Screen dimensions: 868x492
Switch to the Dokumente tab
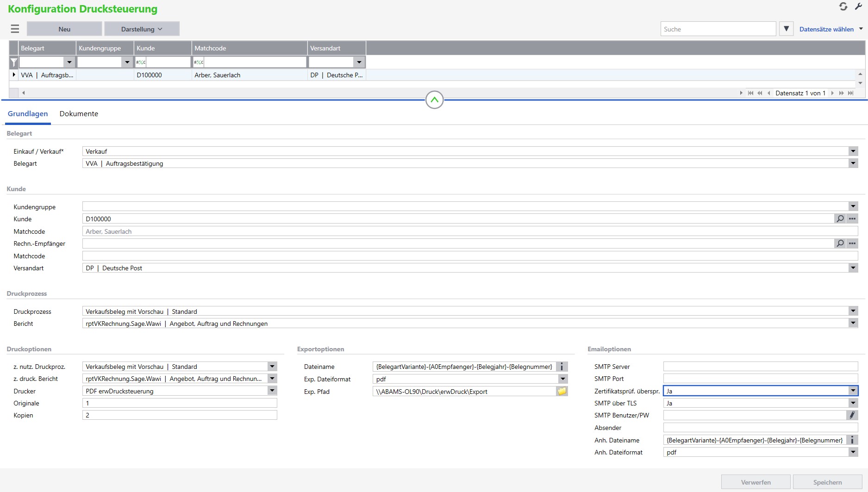(x=79, y=114)
